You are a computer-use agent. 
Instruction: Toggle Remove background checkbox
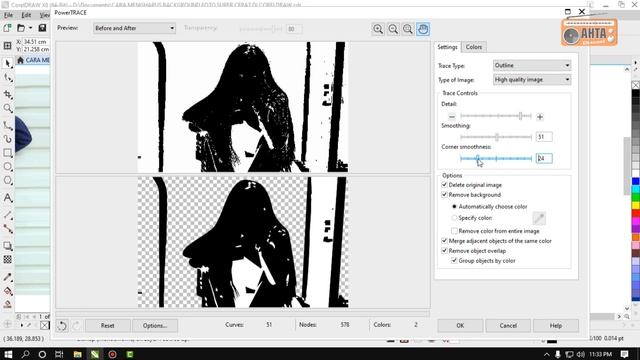(444, 195)
